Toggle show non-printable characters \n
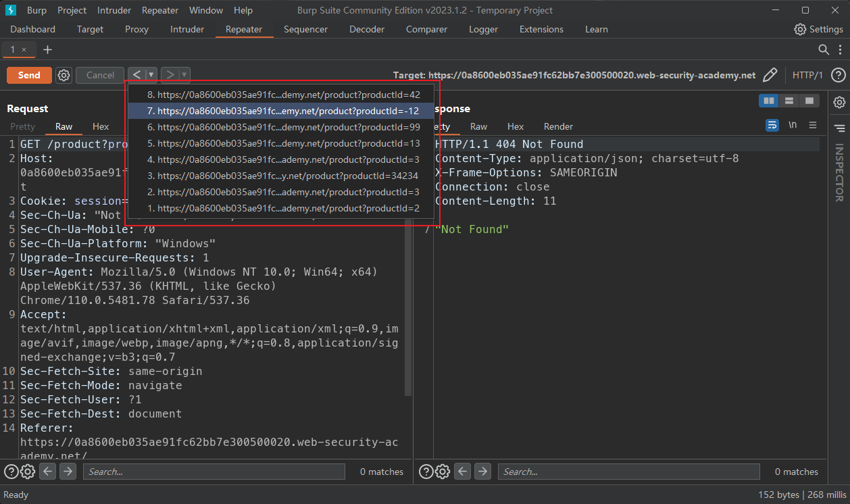 pyautogui.click(x=793, y=126)
